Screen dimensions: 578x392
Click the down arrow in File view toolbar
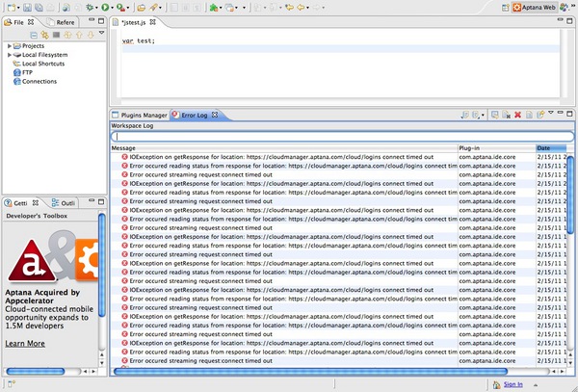tap(91, 35)
